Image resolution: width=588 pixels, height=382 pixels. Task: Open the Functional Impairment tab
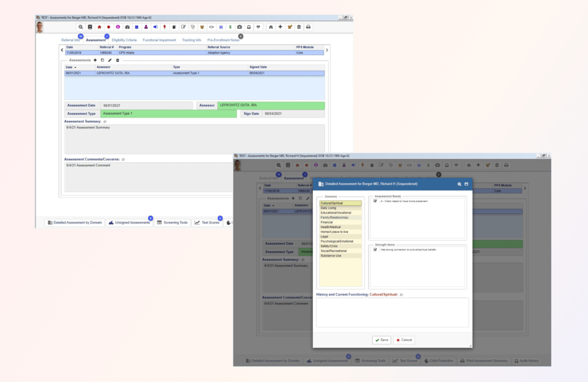(159, 40)
